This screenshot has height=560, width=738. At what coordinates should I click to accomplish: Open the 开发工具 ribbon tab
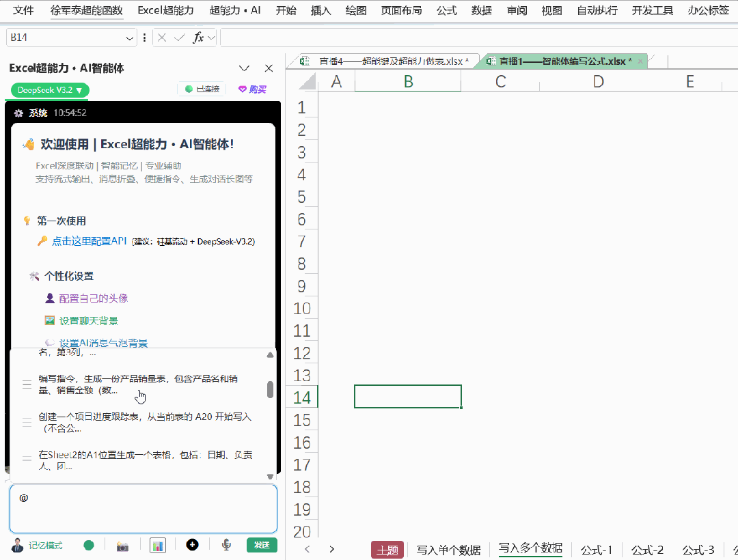pos(653,10)
